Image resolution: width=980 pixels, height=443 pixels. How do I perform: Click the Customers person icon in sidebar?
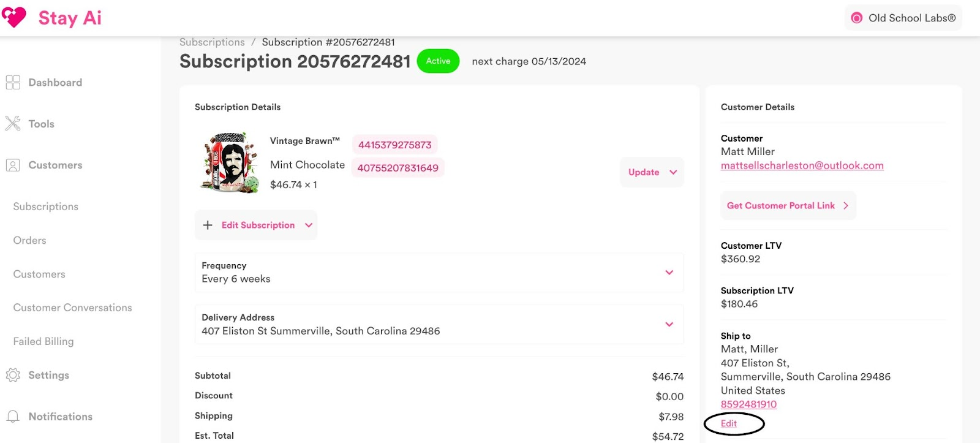(x=13, y=165)
